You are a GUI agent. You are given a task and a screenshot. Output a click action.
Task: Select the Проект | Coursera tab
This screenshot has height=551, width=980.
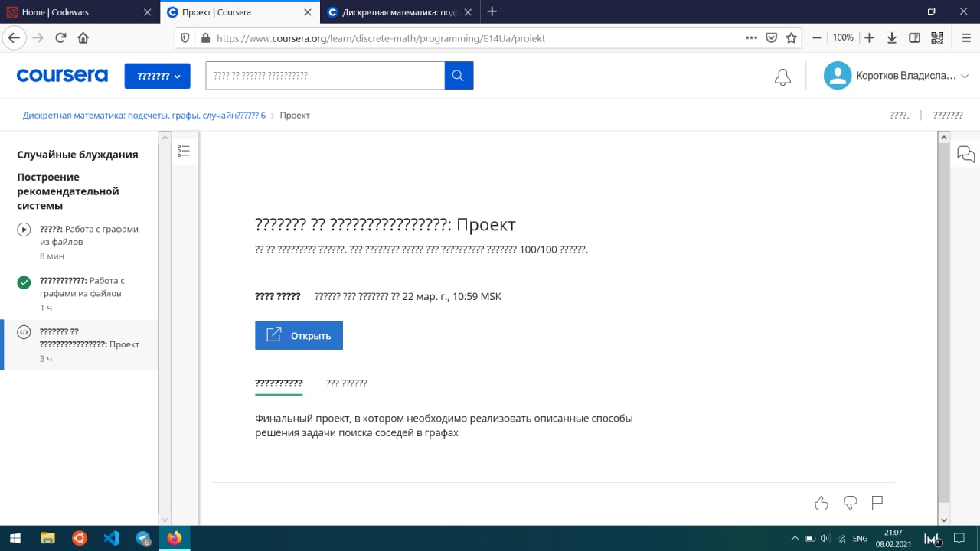[x=240, y=11]
